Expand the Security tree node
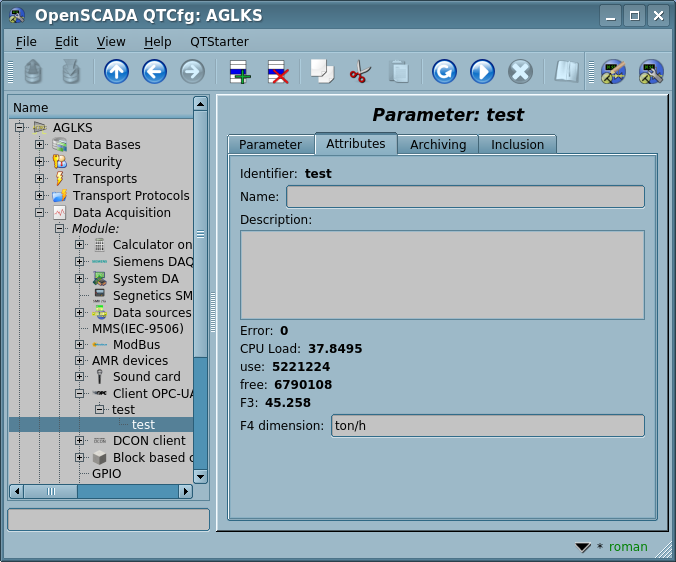 (40, 162)
